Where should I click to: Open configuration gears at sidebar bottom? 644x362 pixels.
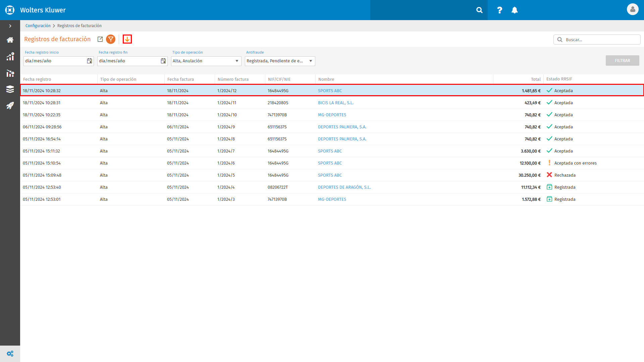10,354
